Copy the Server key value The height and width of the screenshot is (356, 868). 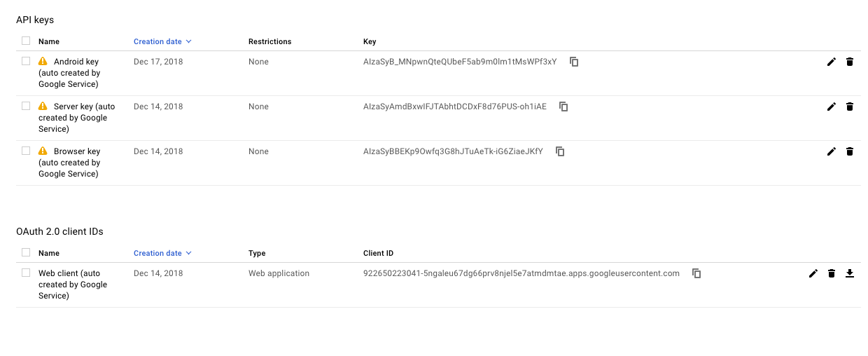point(563,107)
